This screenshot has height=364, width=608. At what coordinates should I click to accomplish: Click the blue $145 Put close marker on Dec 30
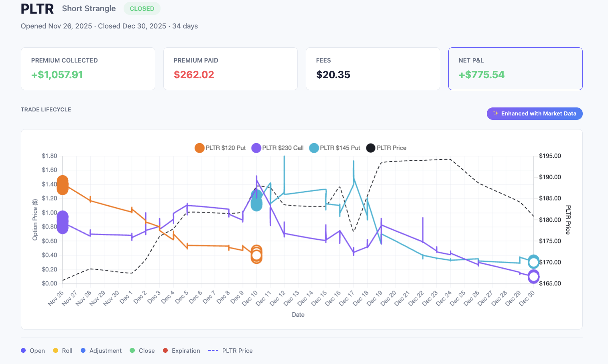point(533,262)
